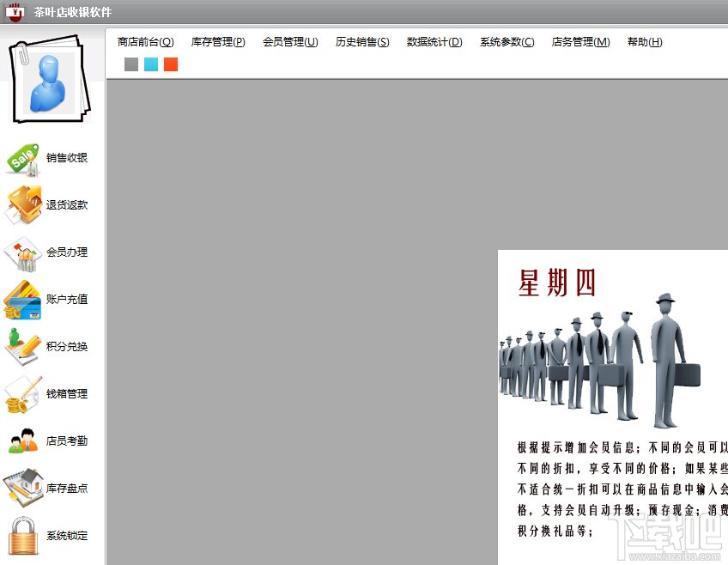Click the coins cash box icon
Viewport: 728px width, 565px height.
(22, 395)
